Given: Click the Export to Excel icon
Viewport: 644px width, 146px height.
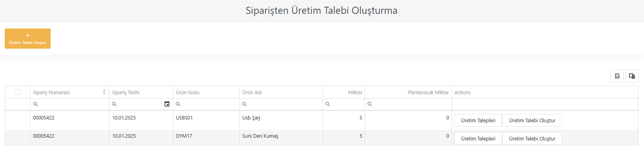Looking at the screenshot, I should pos(617,76).
